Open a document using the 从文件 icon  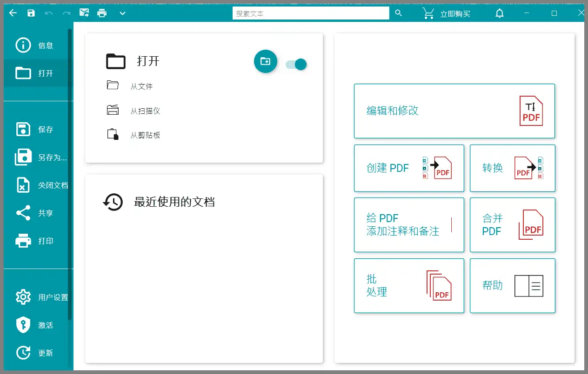[x=113, y=85]
